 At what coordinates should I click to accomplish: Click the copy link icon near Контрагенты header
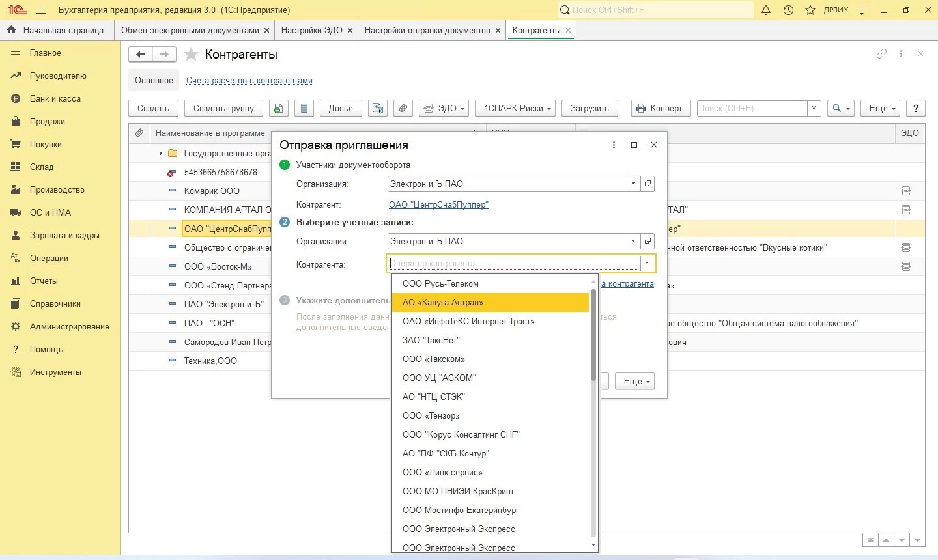pos(881,54)
